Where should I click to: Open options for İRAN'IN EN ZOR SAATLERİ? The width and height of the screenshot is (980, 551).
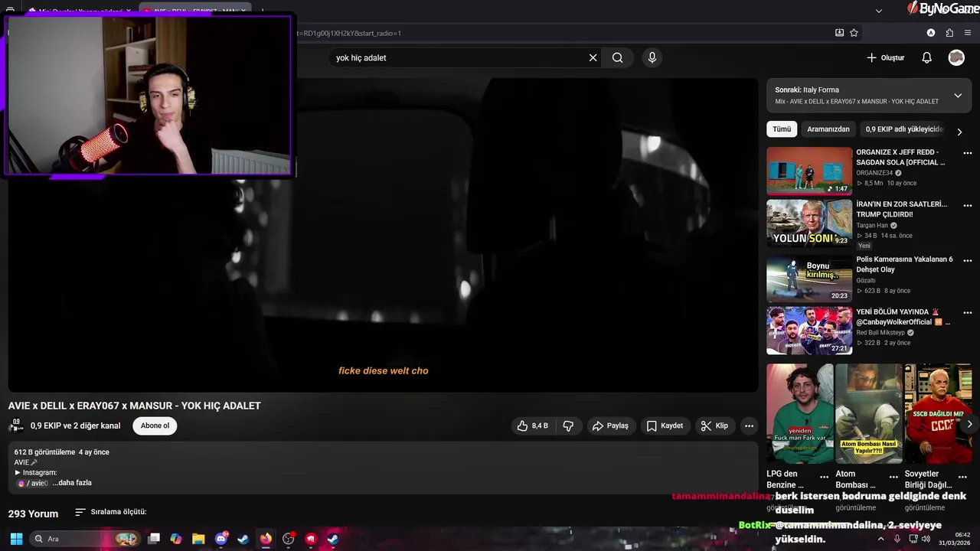click(x=967, y=206)
